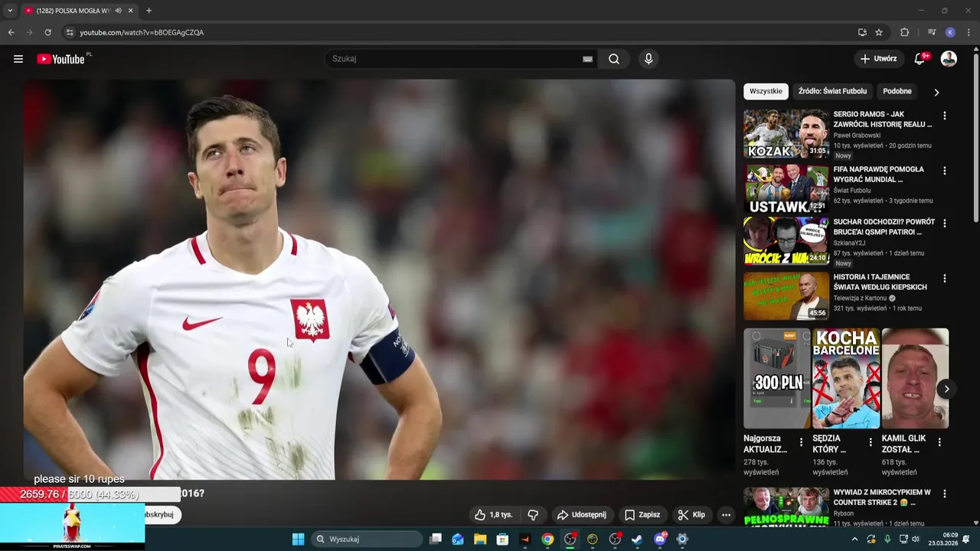This screenshot has height=551, width=980.
Task: Open Wywiad z Mikrocypkiem video title
Action: (x=882, y=497)
